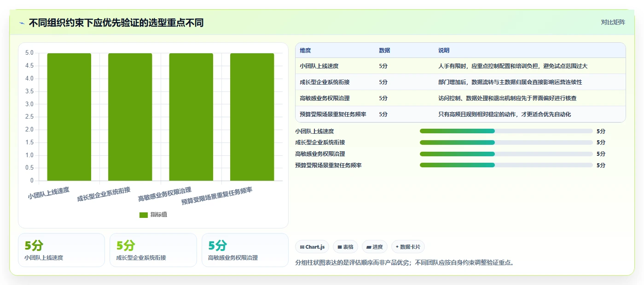Click the 成长型企业系统衔接 progress bar

[x=506, y=142]
